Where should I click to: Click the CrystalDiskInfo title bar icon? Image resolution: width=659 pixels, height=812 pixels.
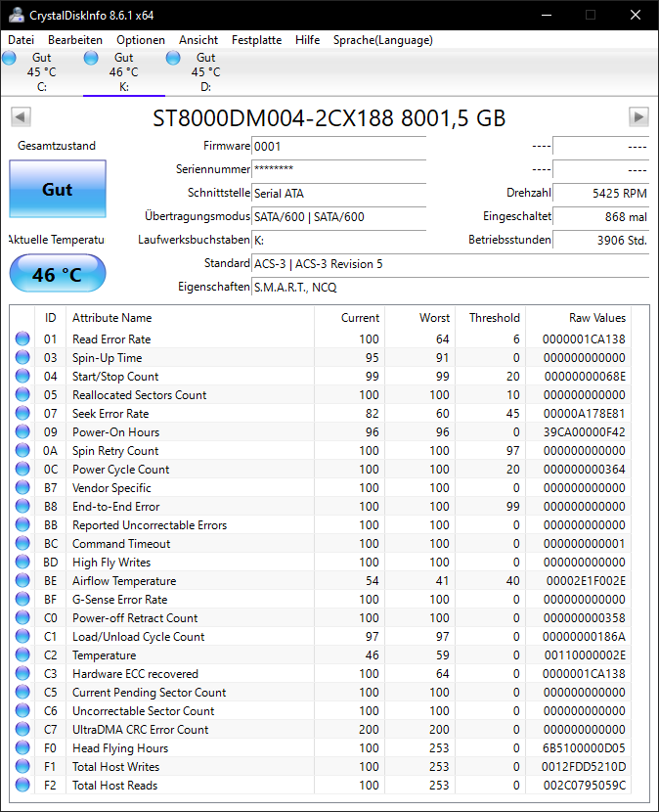tap(16, 15)
